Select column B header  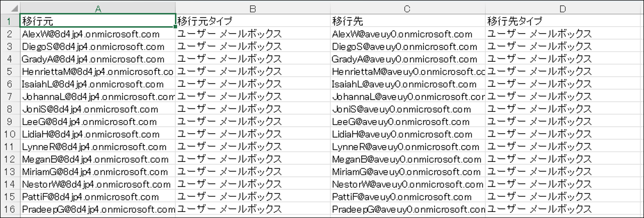tap(253, 9)
